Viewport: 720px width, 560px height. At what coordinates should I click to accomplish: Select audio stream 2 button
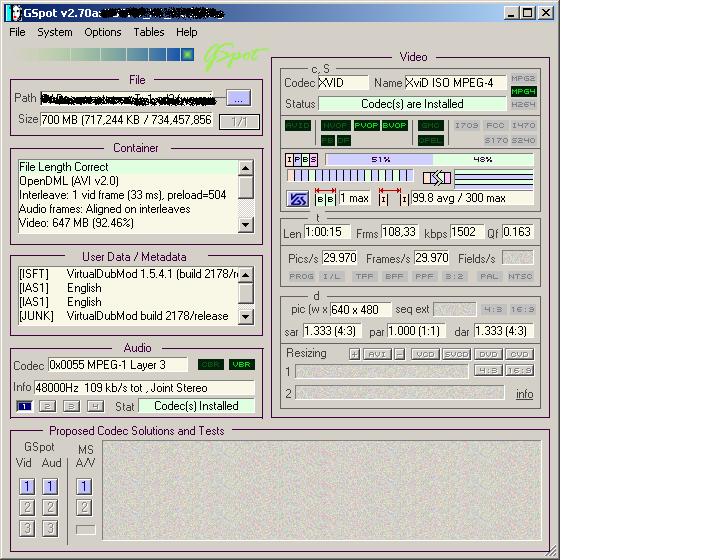coord(47,406)
